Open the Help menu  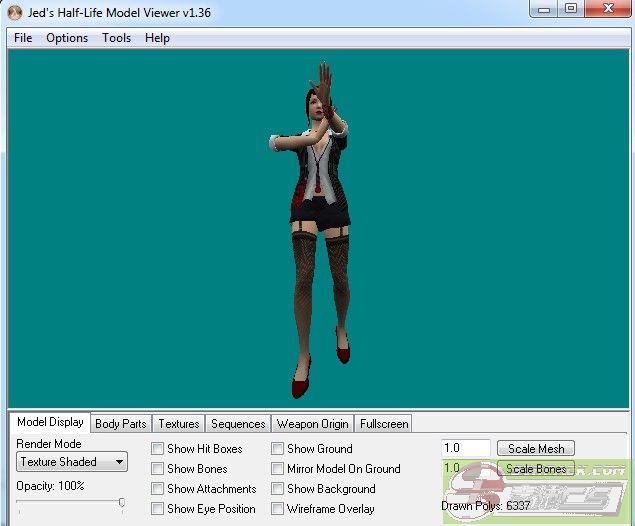coord(157,38)
